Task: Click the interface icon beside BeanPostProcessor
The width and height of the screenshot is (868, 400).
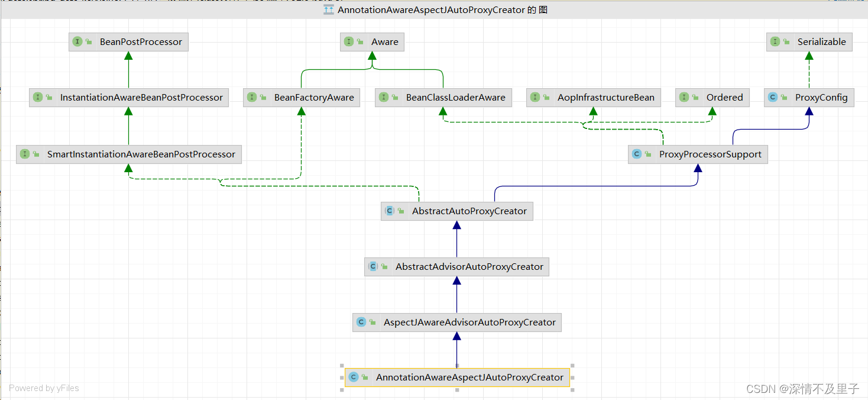Action: point(77,41)
